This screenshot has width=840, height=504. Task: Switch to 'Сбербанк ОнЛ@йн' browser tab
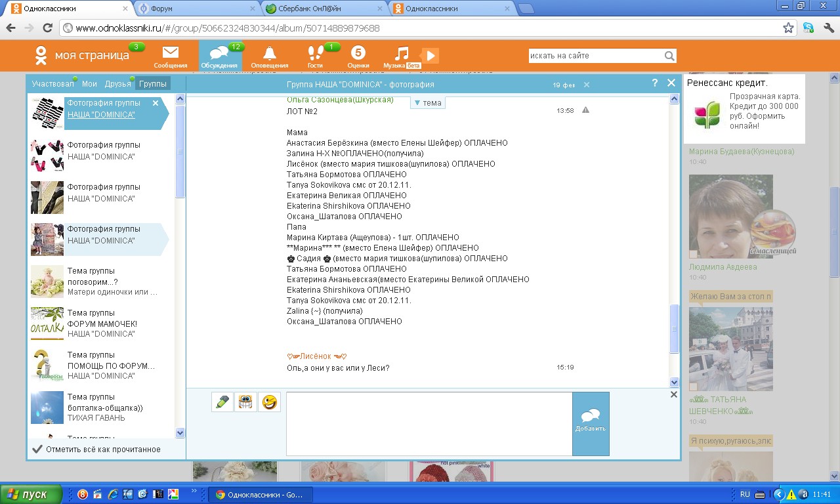[324, 9]
